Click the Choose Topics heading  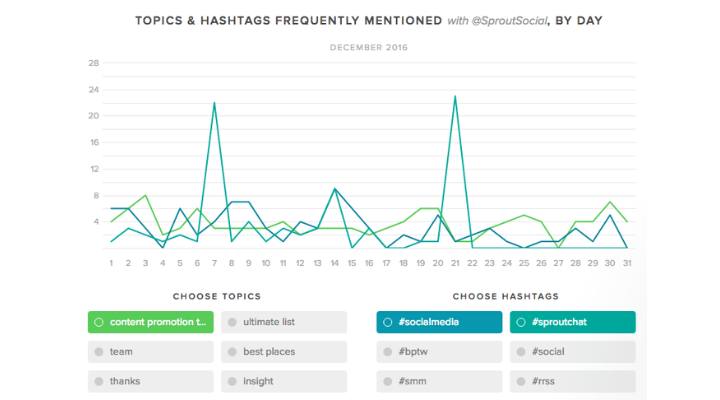pos(217,296)
